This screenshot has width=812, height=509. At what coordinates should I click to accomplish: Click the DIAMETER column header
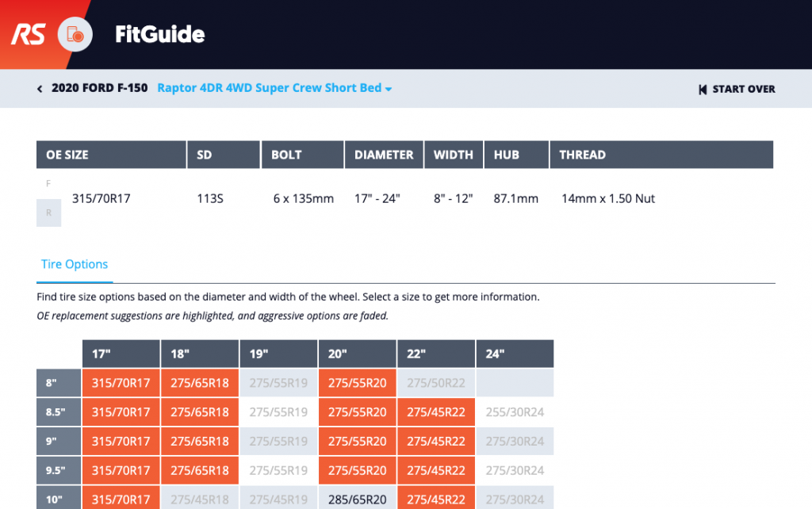[x=384, y=155]
